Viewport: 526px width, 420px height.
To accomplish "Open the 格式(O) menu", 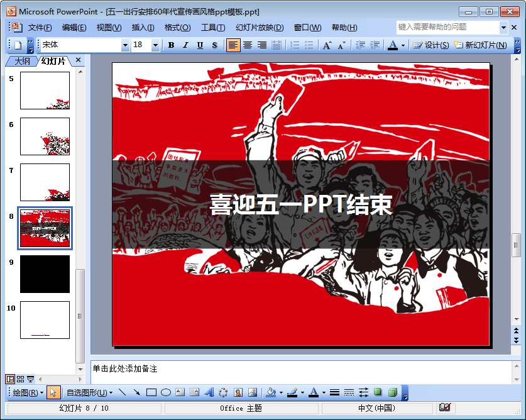I will tap(177, 28).
